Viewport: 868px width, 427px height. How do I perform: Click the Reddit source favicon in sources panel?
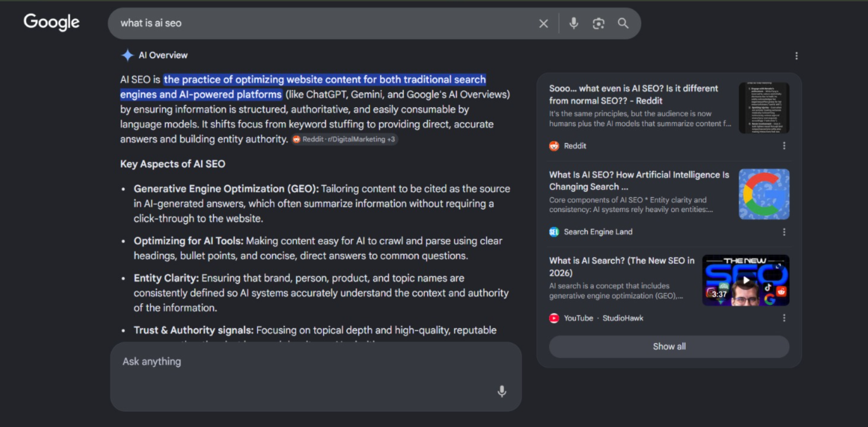click(554, 146)
